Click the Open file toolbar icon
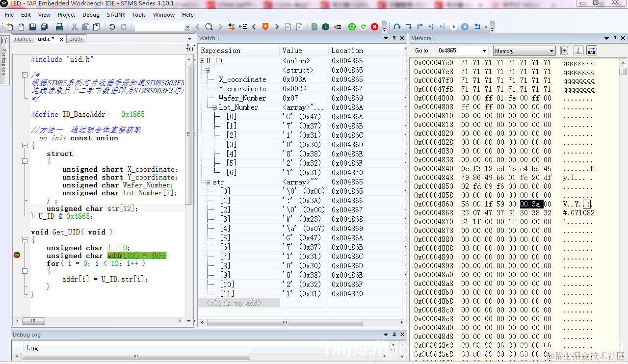The image size is (628, 364). (x=22, y=27)
